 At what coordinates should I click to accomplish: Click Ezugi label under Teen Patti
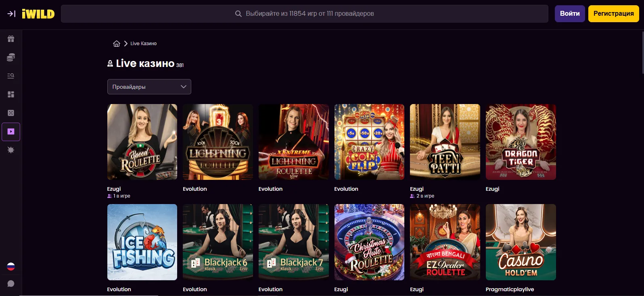pyautogui.click(x=417, y=189)
